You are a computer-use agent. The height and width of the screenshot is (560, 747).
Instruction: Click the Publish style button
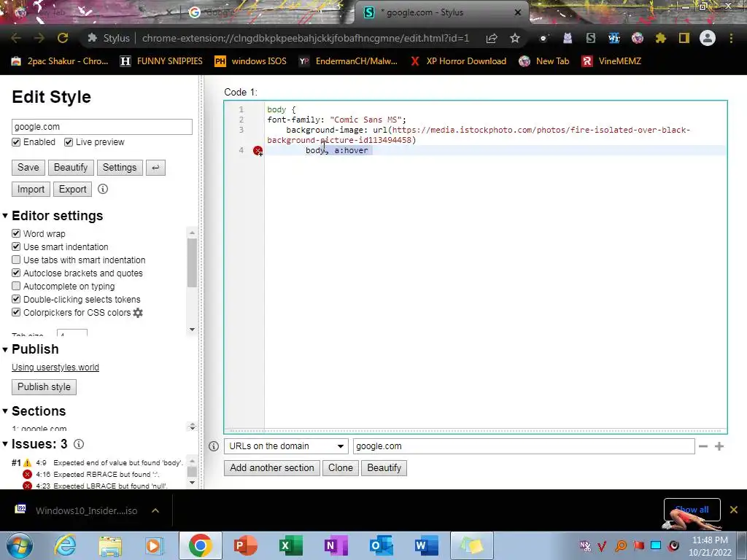44,386
